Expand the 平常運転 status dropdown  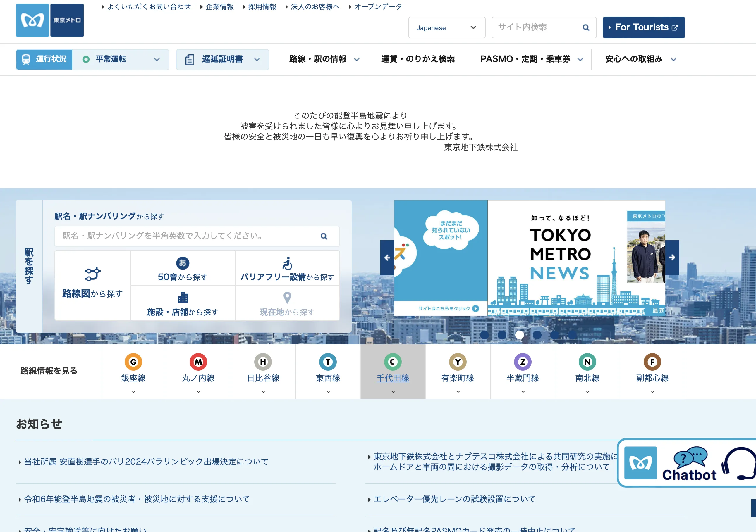157,60
